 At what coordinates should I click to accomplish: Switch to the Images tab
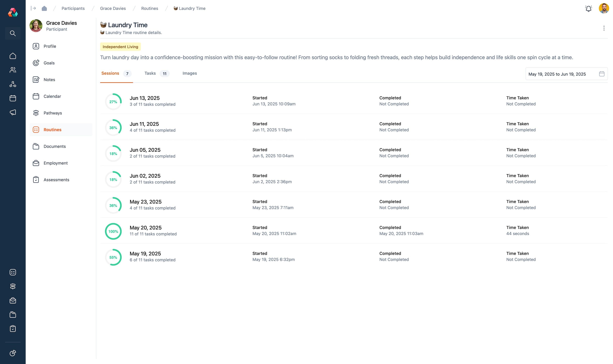click(x=189, y=73)
